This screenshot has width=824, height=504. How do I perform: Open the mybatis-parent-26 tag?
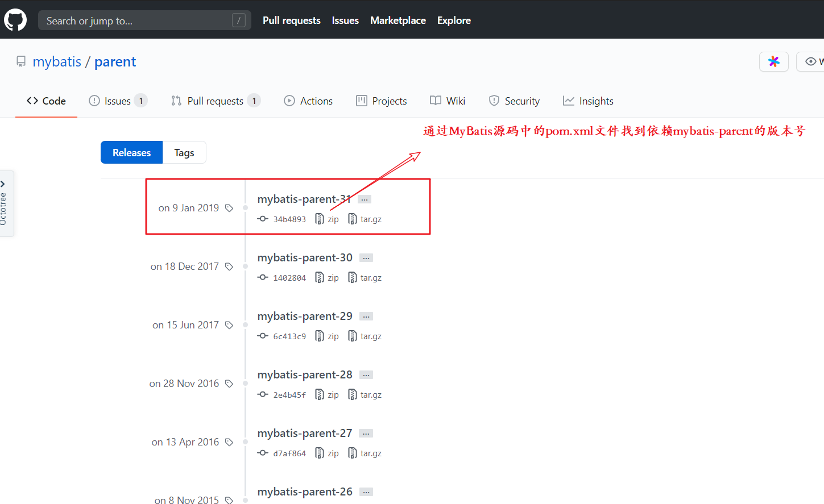tap(305, 491)
